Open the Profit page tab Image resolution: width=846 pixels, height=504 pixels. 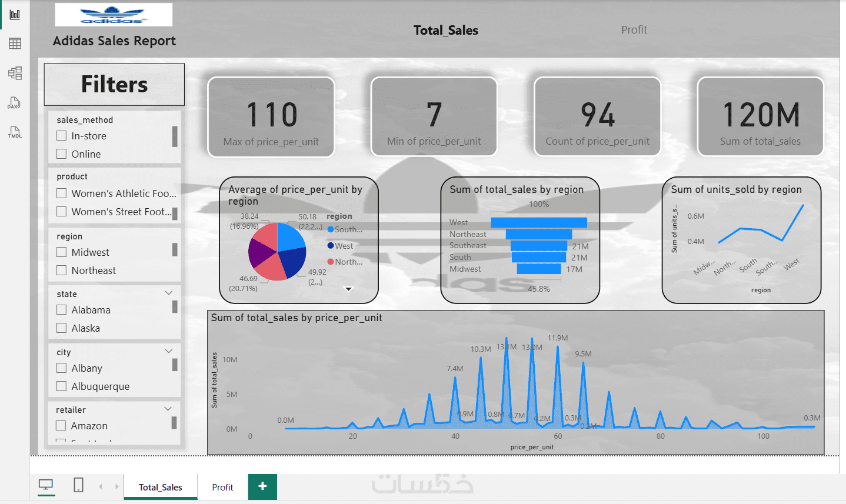(222, 487)
